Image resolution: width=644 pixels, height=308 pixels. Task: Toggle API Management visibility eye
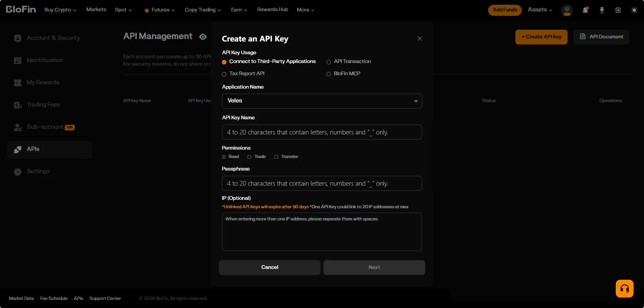coord(203,37)
